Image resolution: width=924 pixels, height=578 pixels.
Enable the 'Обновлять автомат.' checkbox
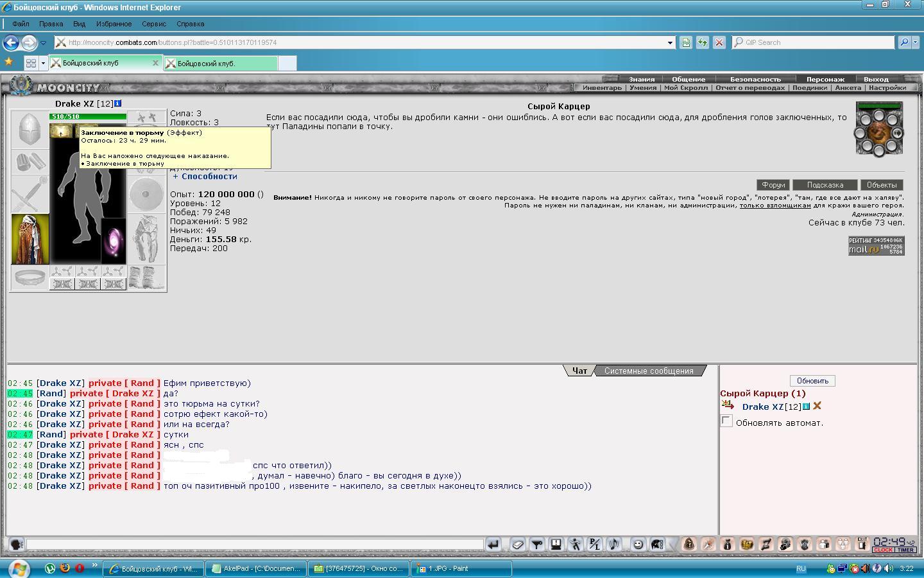click(x=726, y=421)
